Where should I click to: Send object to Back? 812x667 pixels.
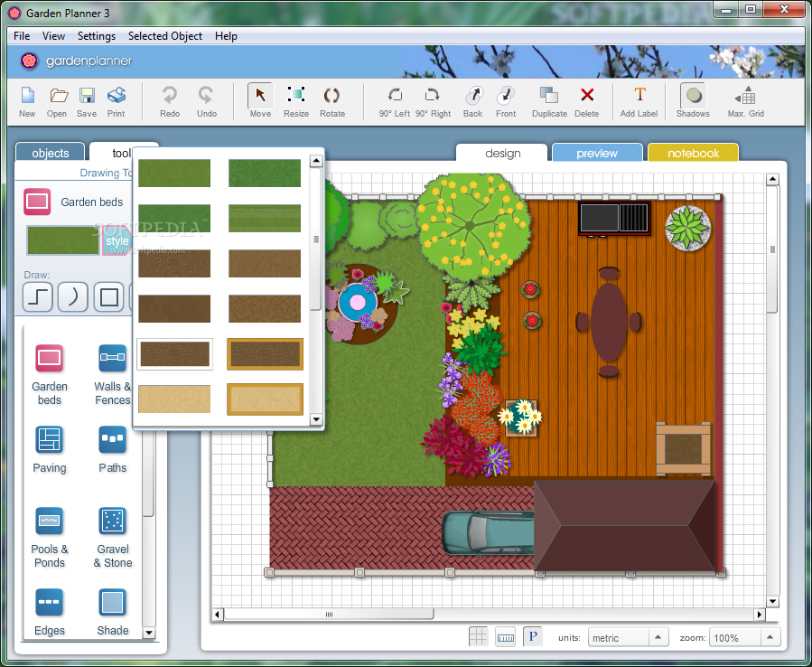tap(472, 101)
